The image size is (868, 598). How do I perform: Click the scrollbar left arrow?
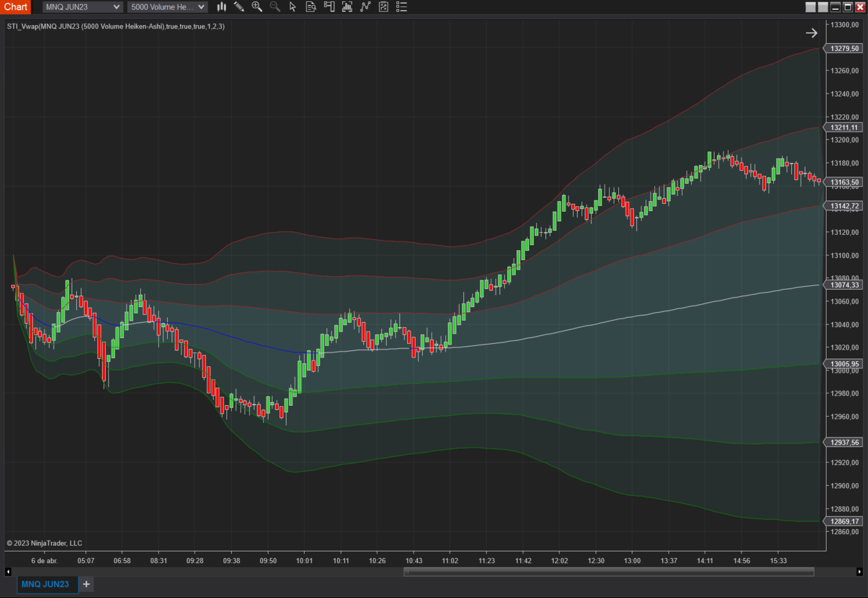click(x=8, y=572)
